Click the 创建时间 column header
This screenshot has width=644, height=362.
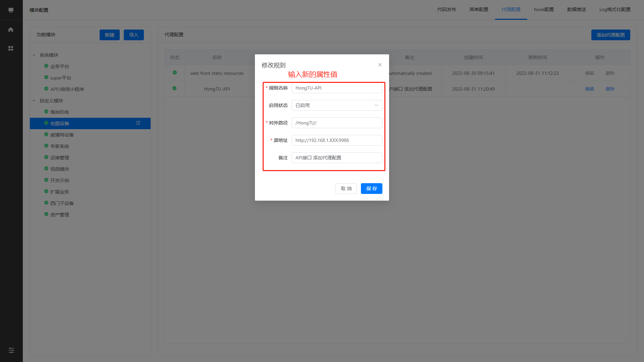click(x=473, y=57)
